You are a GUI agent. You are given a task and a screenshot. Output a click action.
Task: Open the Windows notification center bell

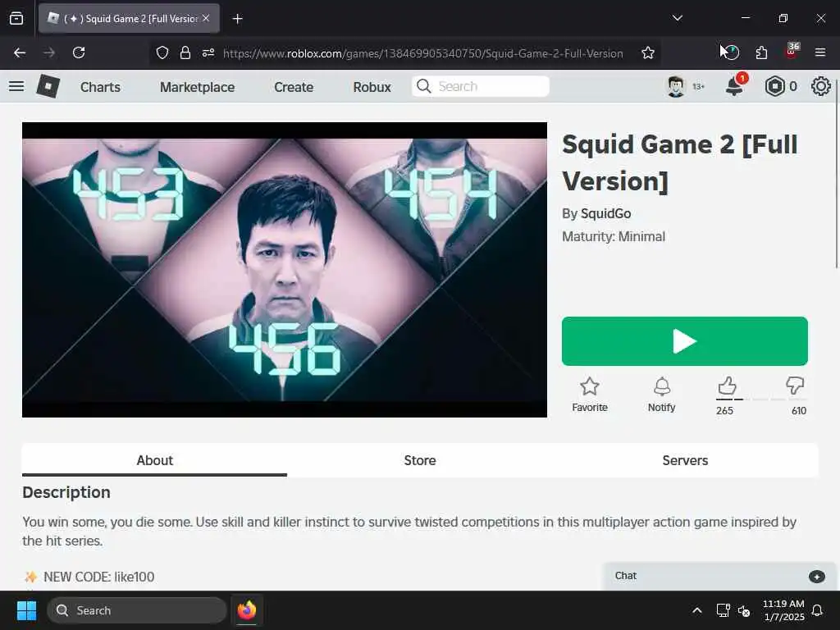(818, 610)
